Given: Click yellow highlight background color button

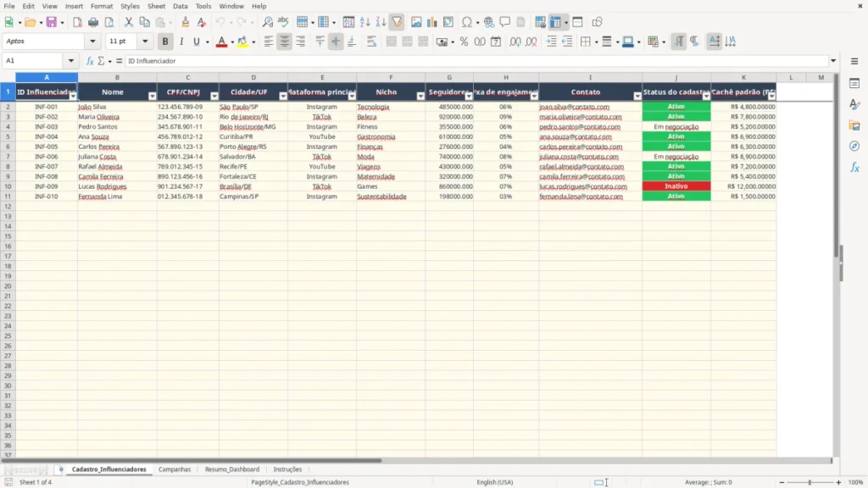Looking at the screenshot, I should (242, 42).
